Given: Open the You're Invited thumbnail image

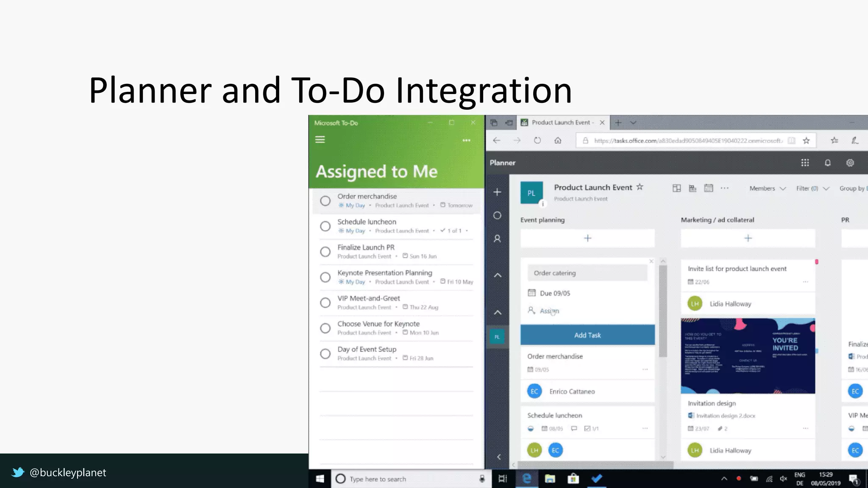Looking at the screenshot, I should point(748,356).
